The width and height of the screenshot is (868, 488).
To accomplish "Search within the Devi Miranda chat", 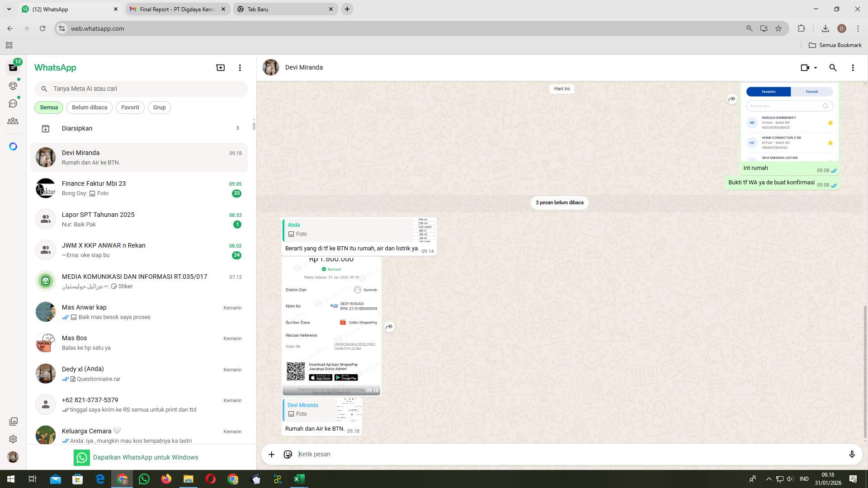I will 833,67.
